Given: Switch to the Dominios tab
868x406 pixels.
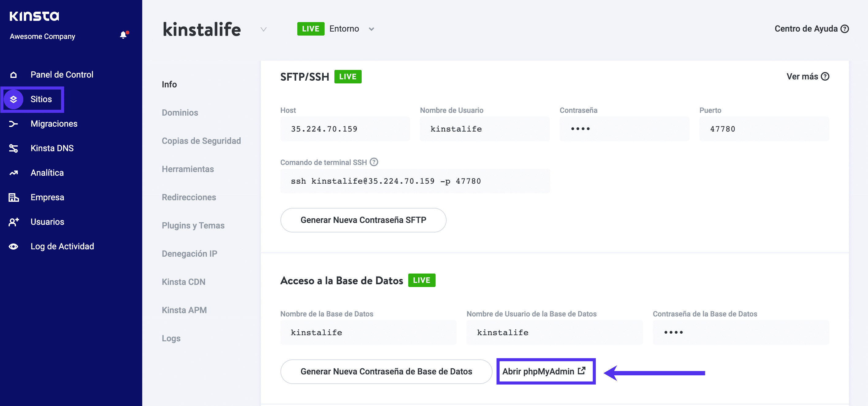Looking at the screenshot, I should 180,113.
